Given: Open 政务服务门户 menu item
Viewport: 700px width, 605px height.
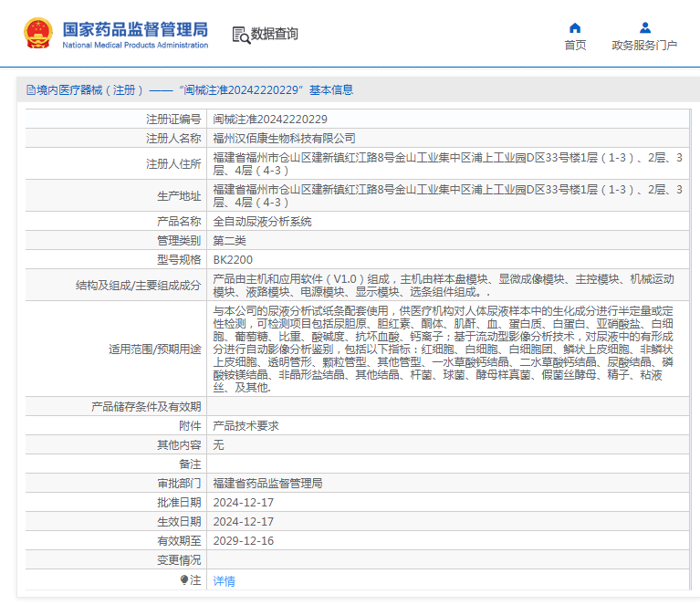Looking at the screenshot, I should click(x=644, y=45).
